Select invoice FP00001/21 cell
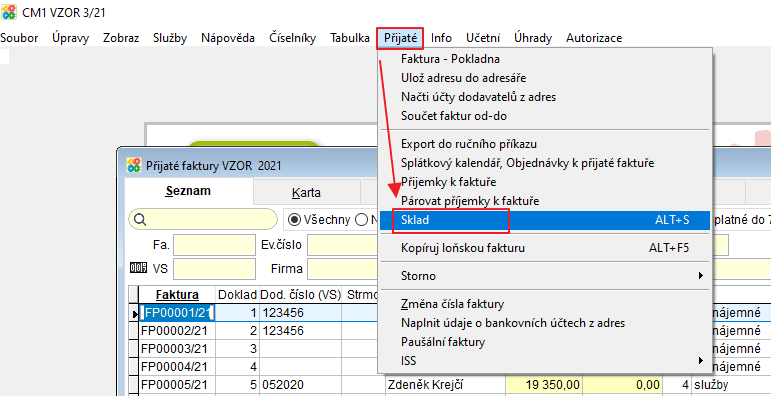771x396 pixels. (177, 312)
